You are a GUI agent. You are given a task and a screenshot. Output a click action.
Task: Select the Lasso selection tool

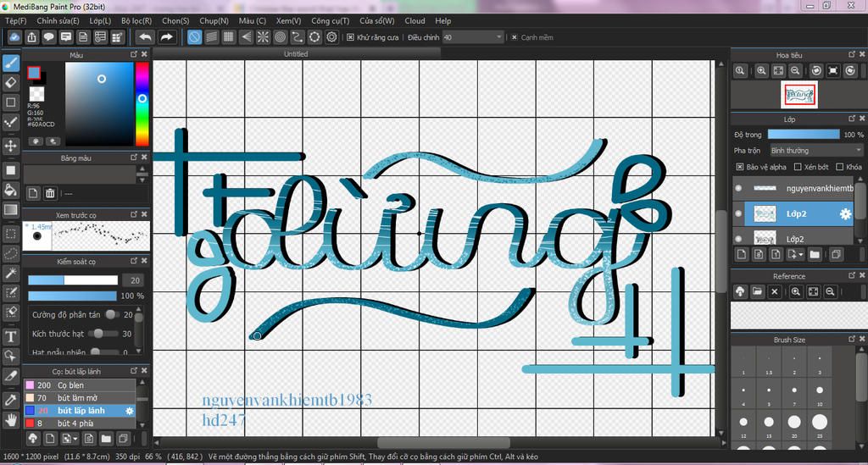10,254
